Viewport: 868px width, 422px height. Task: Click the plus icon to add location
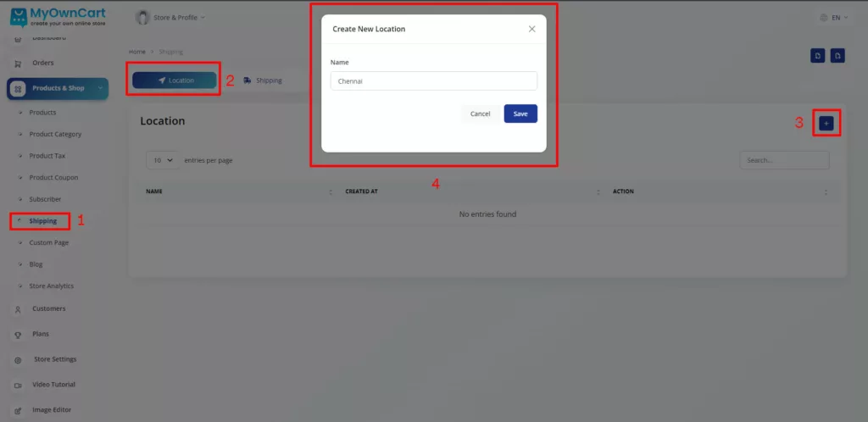tap(826, 124)
